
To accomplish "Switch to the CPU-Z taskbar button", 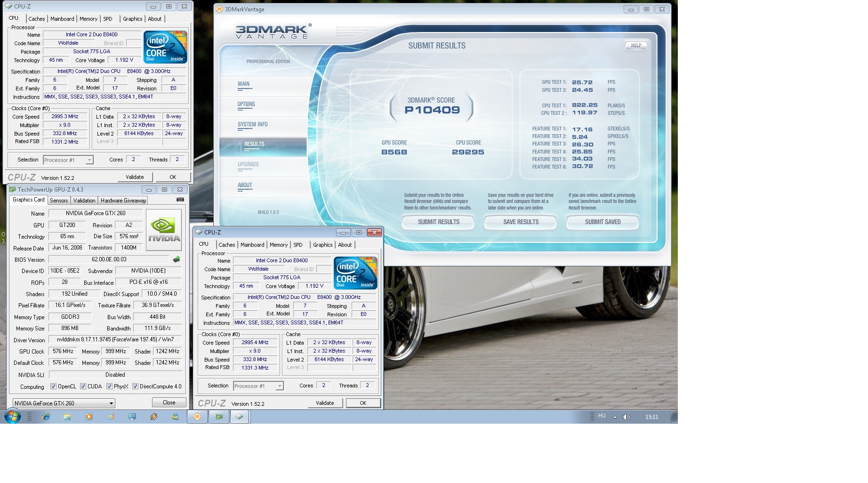I will click(x=240, y=417).
